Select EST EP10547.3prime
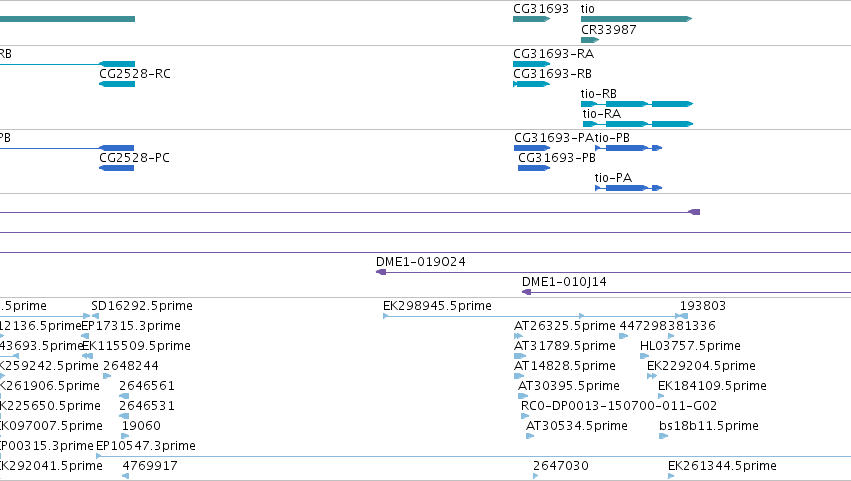Image resolution: width=851 pixels, height=481 pixels. (x=146, y=447)
